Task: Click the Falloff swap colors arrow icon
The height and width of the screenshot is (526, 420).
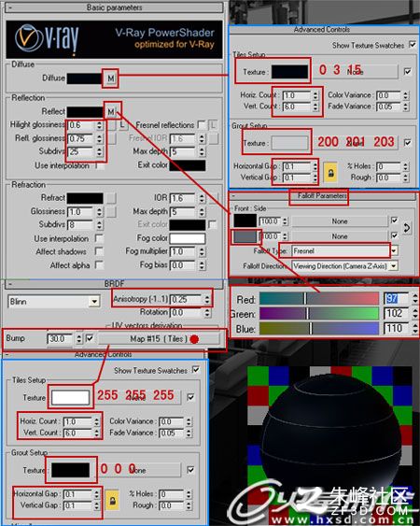Action: (407, 229)
